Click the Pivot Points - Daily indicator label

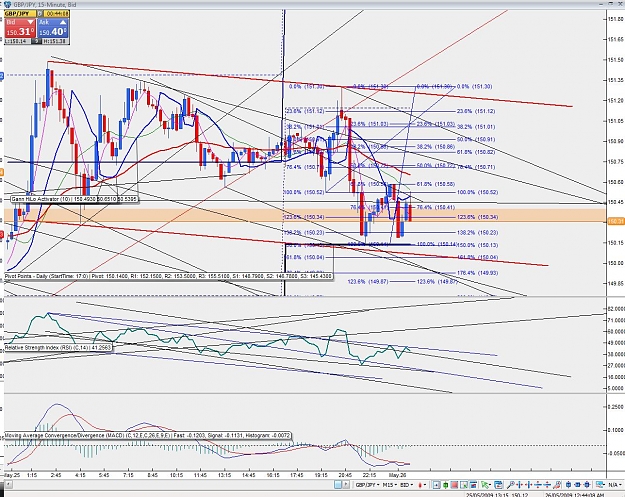click(168, 275)
